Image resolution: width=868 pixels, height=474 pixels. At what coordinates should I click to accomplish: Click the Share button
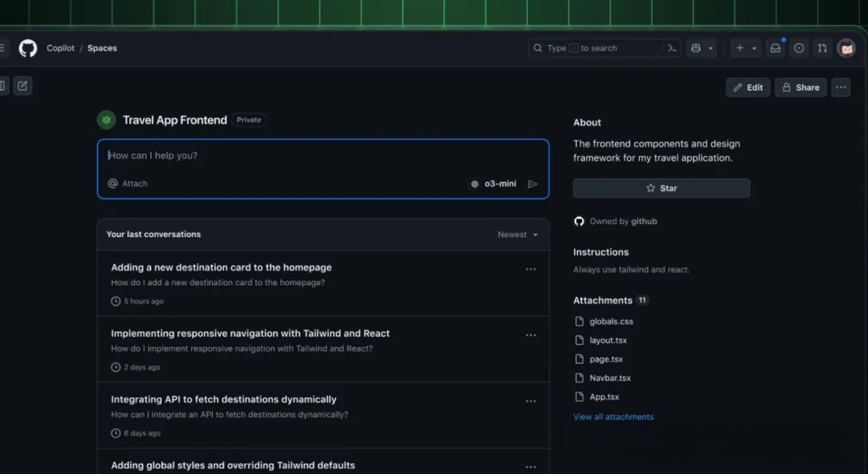pos(800,88)
